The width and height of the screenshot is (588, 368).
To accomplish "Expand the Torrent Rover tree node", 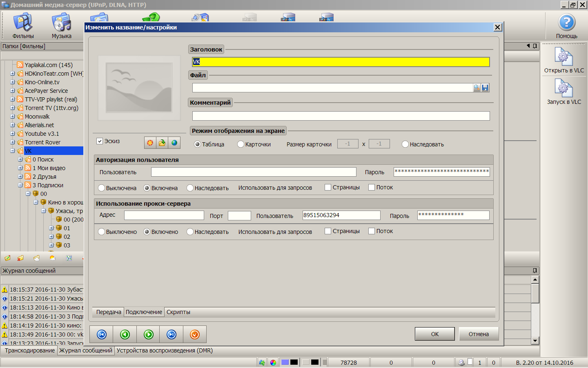I will pyautogui.click(x=13, y=142).
